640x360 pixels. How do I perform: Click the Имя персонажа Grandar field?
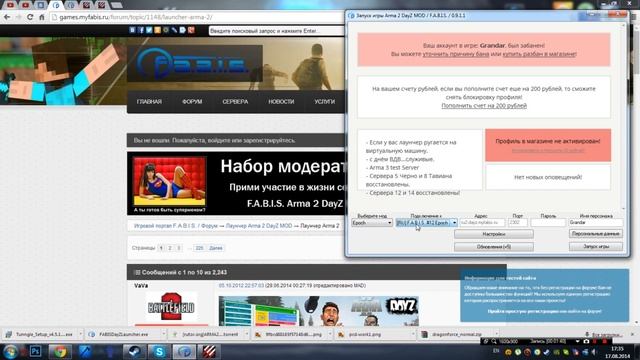[x=596, y=223]
